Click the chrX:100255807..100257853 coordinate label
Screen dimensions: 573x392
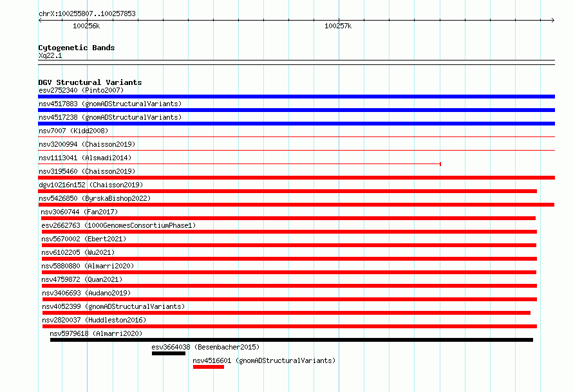[x=87, y=14]
